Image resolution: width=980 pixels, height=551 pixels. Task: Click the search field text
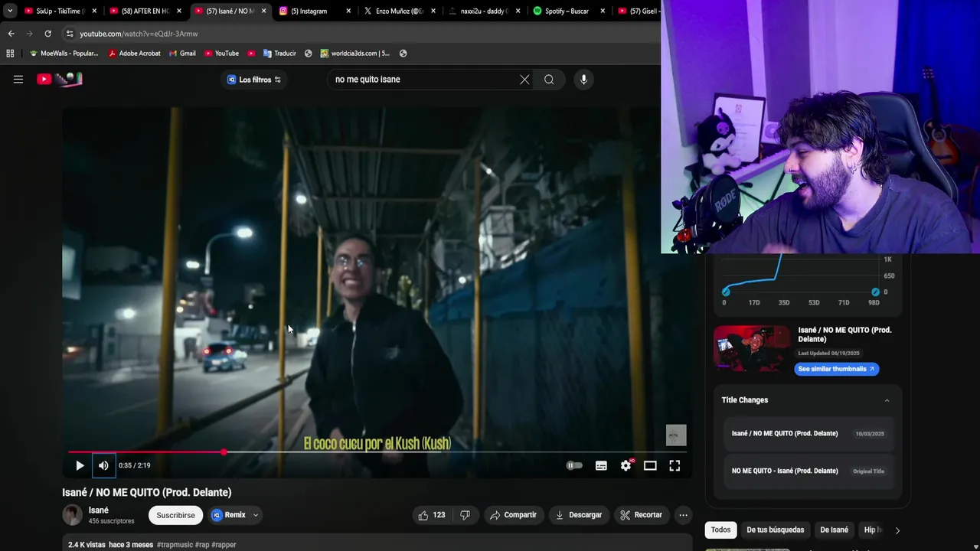click(367, 80)
